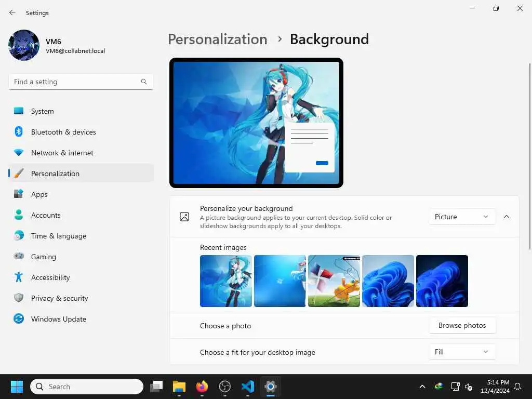Click the search magnifier in Find a setting
This screenshot has height=399, width=532.
(x=144, y=82)
